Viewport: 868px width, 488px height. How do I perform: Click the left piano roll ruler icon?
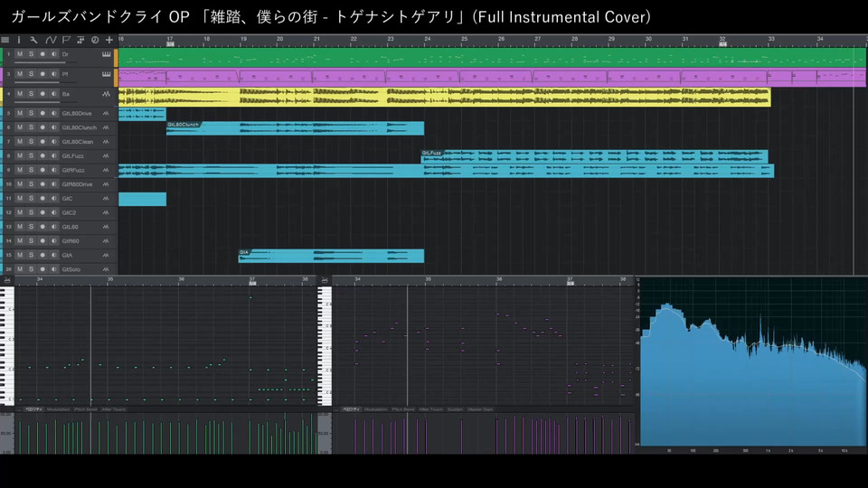click(7, 280)
